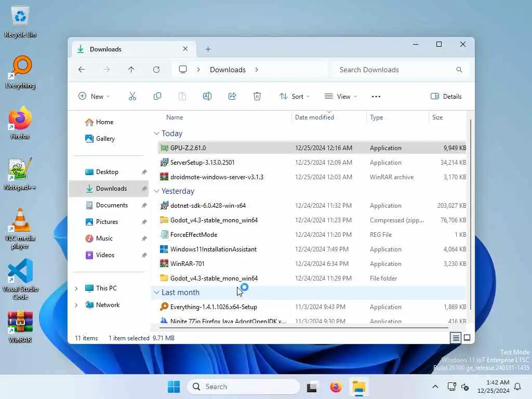
Task: Click the vertical scrollbar of file list
Action: pyautogui.click(x=470, y=215)
